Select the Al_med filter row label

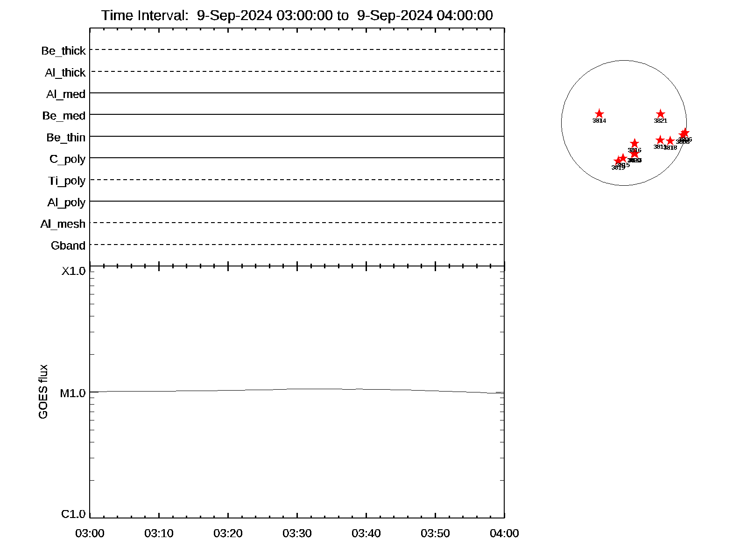66,94
